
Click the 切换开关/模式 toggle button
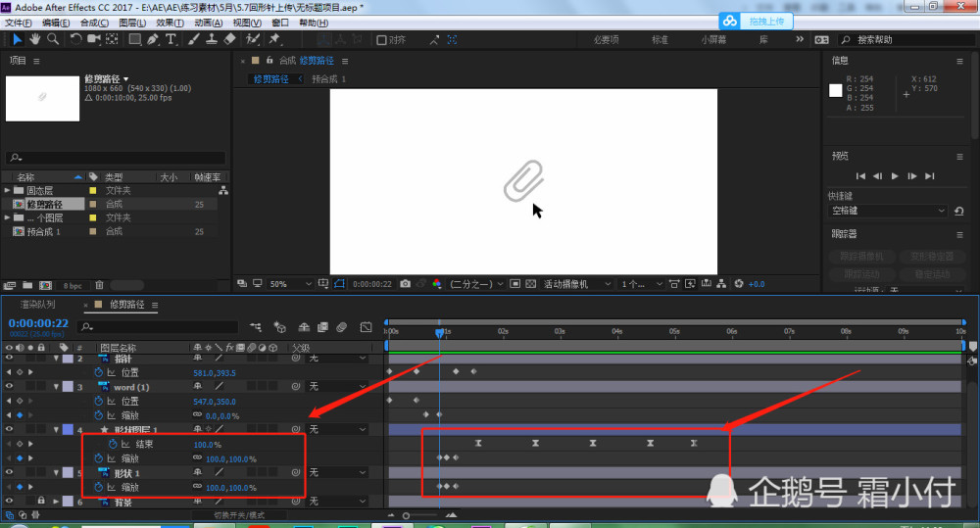point(239,515)
